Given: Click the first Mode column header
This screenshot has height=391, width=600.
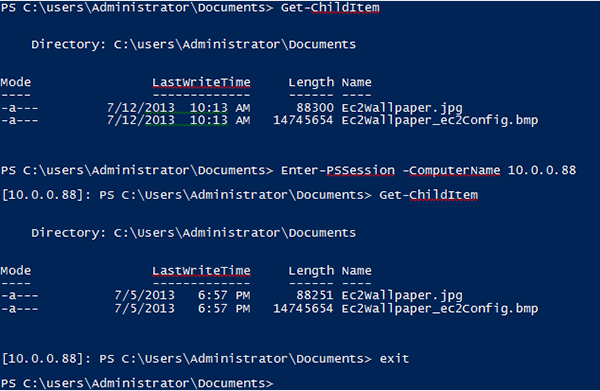Looking at the screenshot, I should click(x=16, y=82).
